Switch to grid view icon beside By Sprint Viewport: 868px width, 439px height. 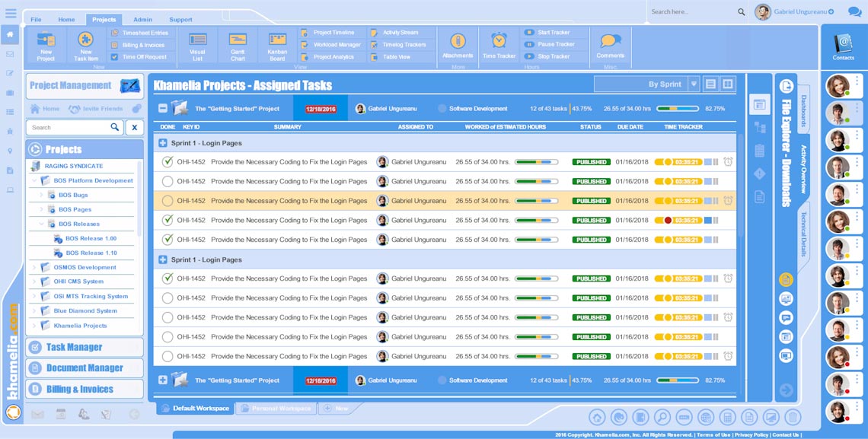(x=728, y=84)
